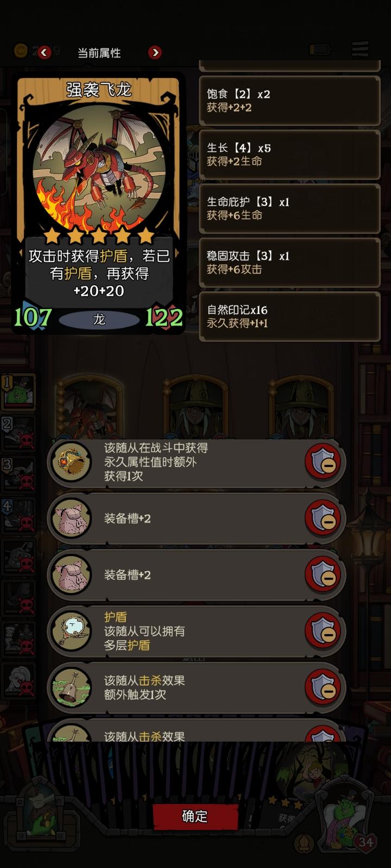391x868 pixels.
Task: Select the golden bell relic icon
Action: (x=72, y=462)
